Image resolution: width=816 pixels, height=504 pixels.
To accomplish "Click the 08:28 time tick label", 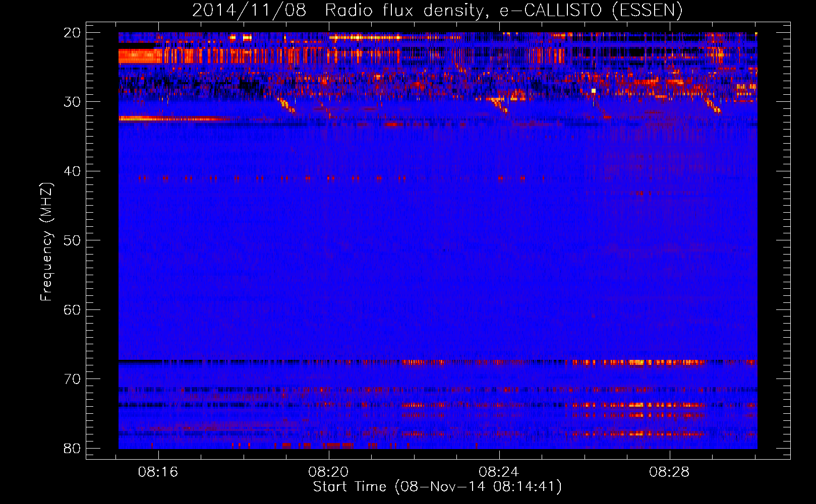I will coord(669,472).
